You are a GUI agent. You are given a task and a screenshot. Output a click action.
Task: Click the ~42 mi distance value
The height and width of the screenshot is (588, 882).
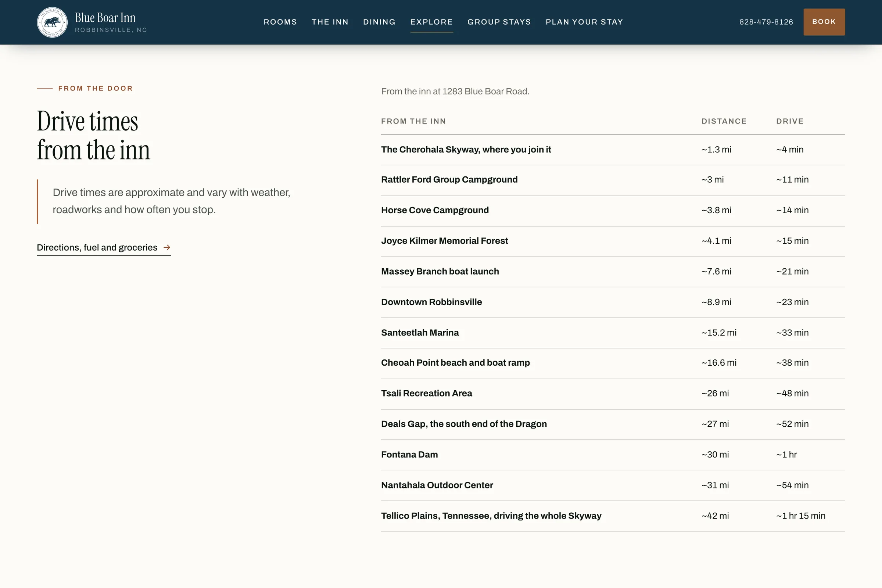715,516
